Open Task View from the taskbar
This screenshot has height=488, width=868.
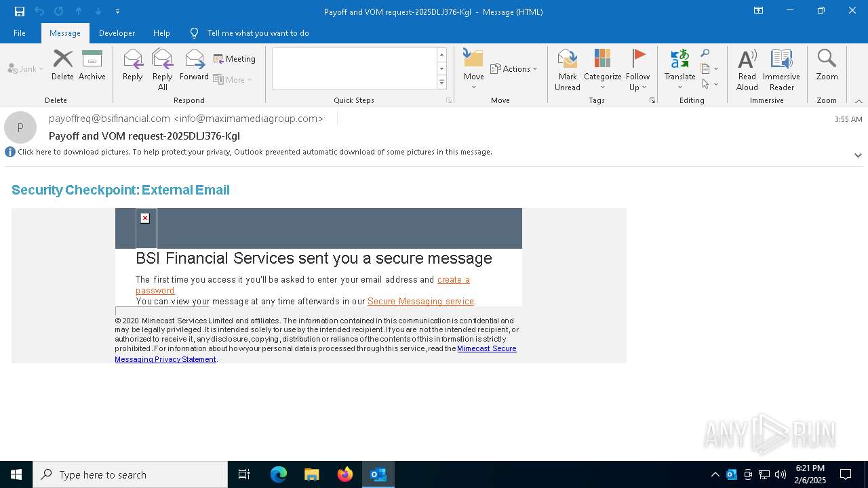pyautogui.click(x=244, y=474)
